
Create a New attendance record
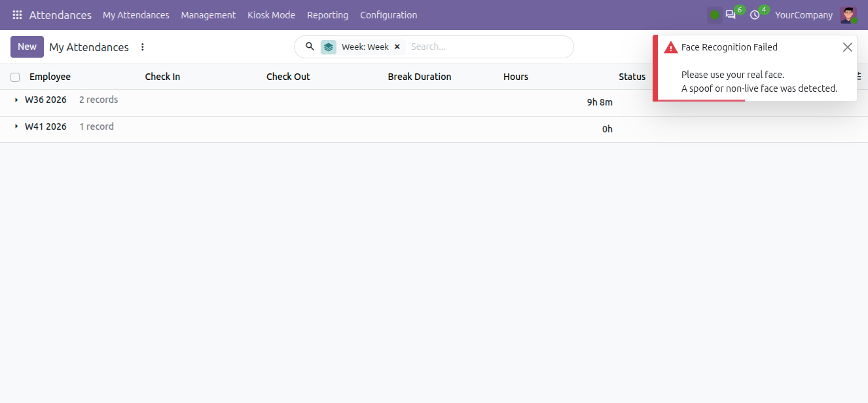(27, 47)
